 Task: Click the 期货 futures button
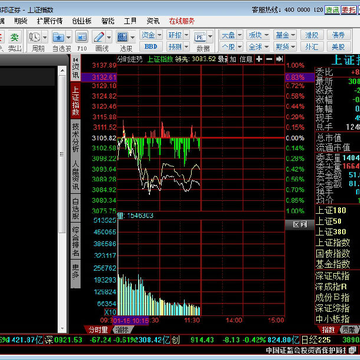pos(282,46)
